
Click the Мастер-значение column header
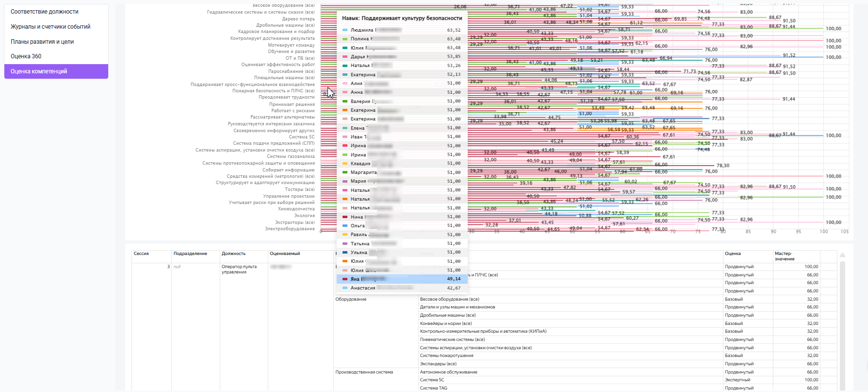pos(785,256)
